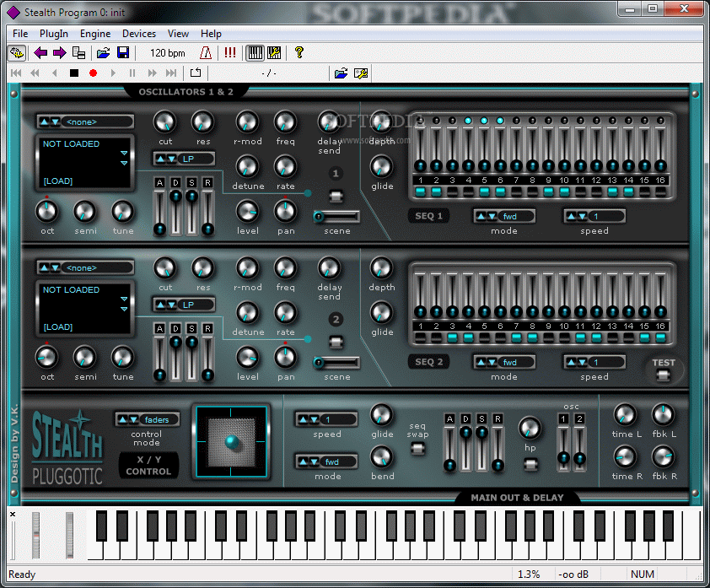Open oscillator 2 waveform <none> selector
Viewport: 710px width, 588px height.
85,267
